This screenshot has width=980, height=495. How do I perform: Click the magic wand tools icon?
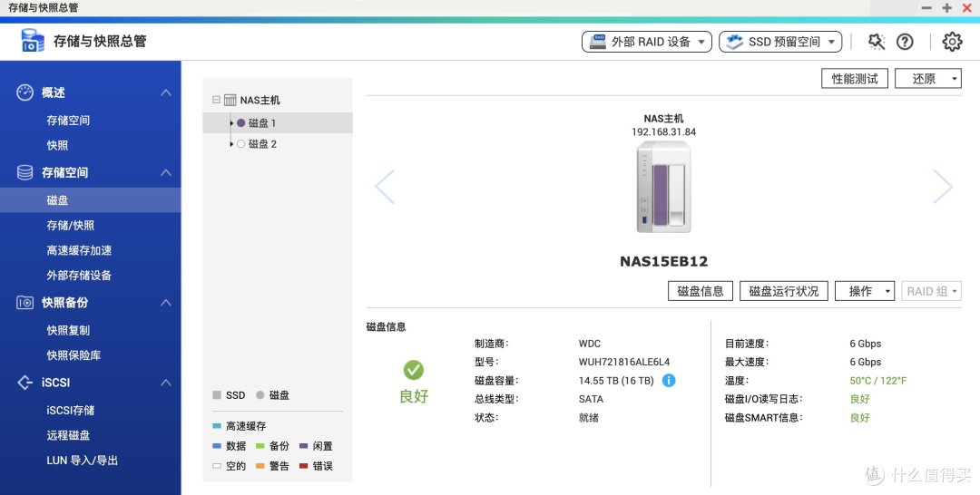pyautogui.click(x=877, y=42)
